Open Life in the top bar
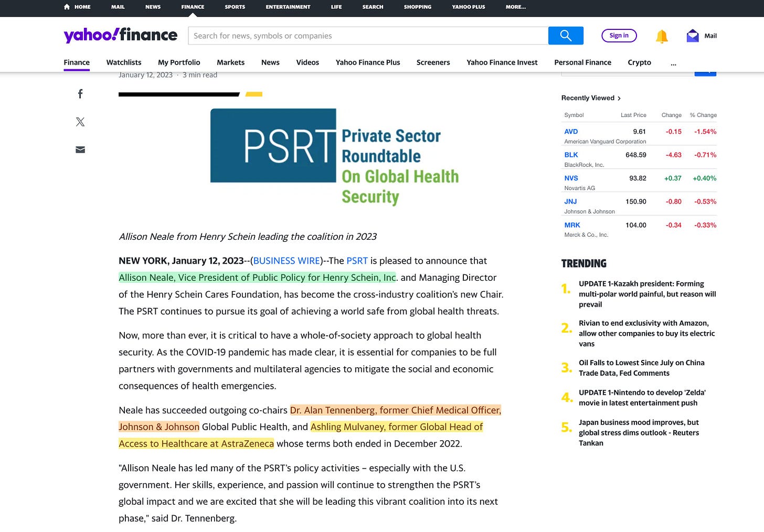Screen dimensions: 764x532 click(x=336, y=7)
